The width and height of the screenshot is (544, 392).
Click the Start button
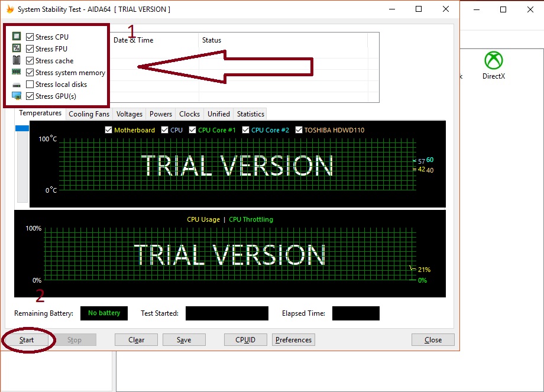[x=27, y=340]
